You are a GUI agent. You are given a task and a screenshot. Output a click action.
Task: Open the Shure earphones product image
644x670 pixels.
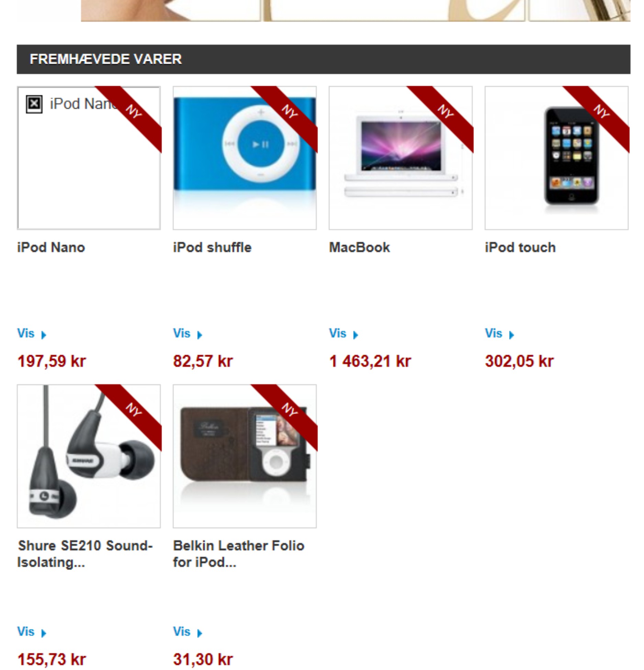(89, 456)
